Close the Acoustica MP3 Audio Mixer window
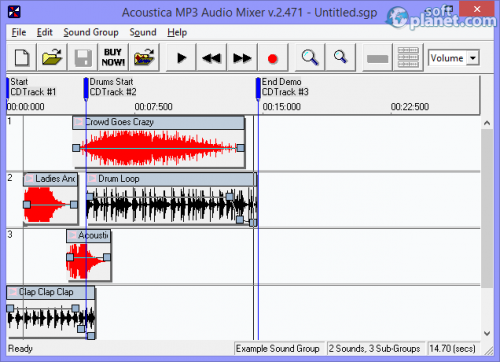The width and height of the screenshot is (500, 362). (x=477, y=9)
